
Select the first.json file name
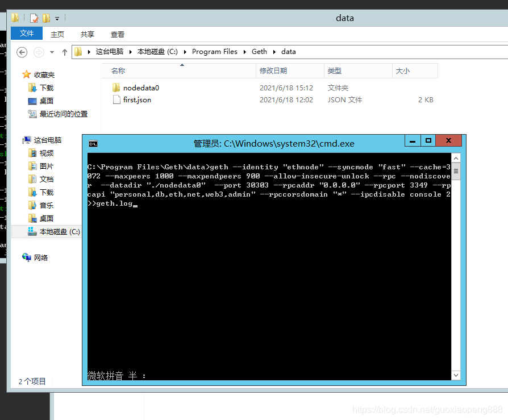(137, 100)
